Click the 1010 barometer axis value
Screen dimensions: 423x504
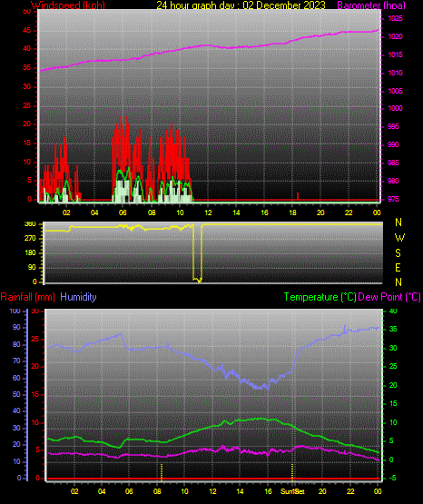point(395,73)
